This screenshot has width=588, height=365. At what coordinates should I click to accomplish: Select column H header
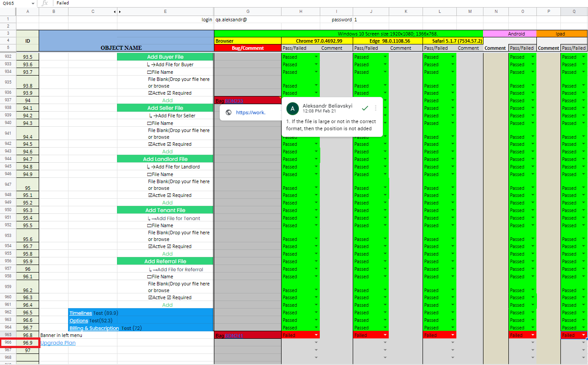pos(301,11)
